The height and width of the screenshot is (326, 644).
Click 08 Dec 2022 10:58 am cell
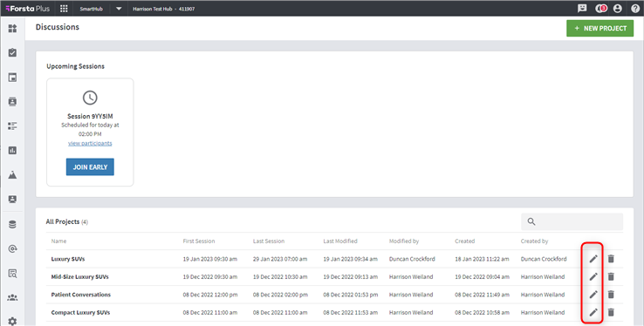pyautogui.click(x=482, y=312)
